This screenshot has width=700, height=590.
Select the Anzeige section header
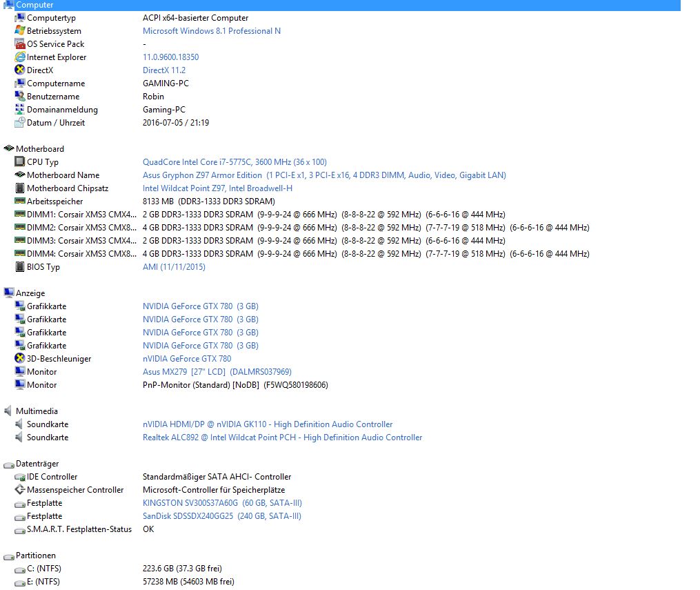pos(30,293)
